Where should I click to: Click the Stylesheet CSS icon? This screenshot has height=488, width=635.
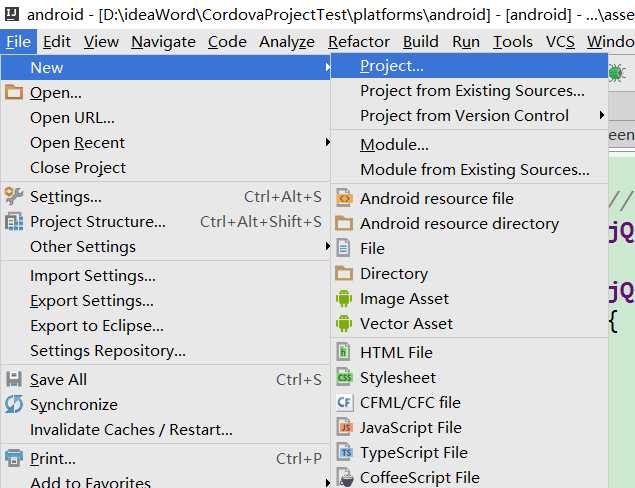344,377
